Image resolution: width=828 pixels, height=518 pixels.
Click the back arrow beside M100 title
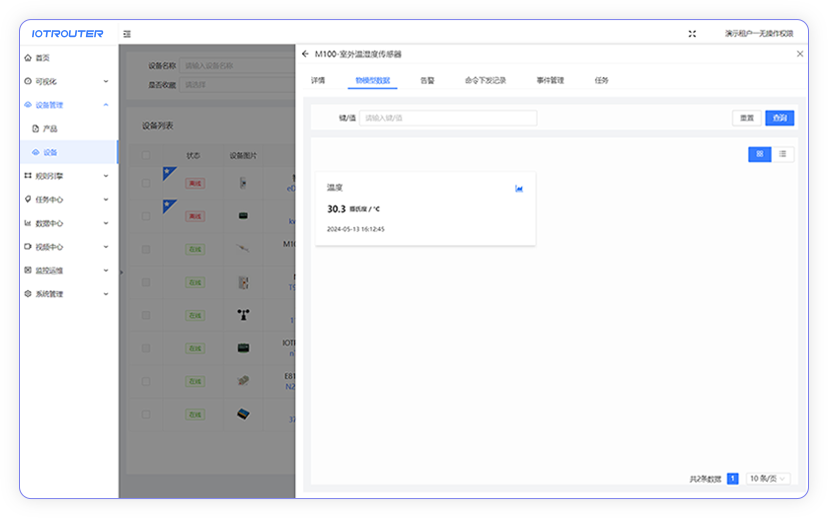305,54
